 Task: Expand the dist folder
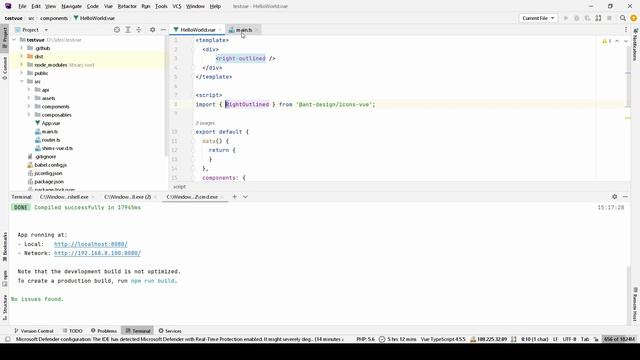tap(22, 56)
